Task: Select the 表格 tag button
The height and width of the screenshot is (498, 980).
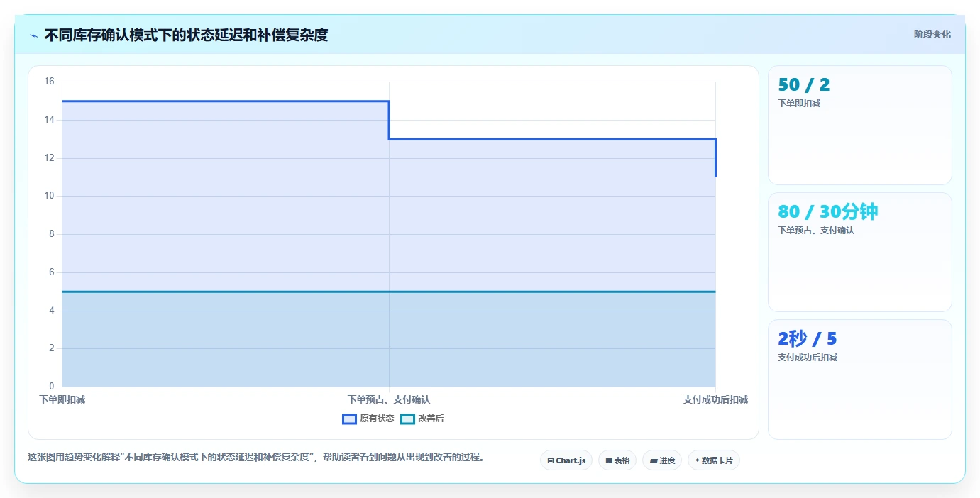Action: (x=617, y=460)
